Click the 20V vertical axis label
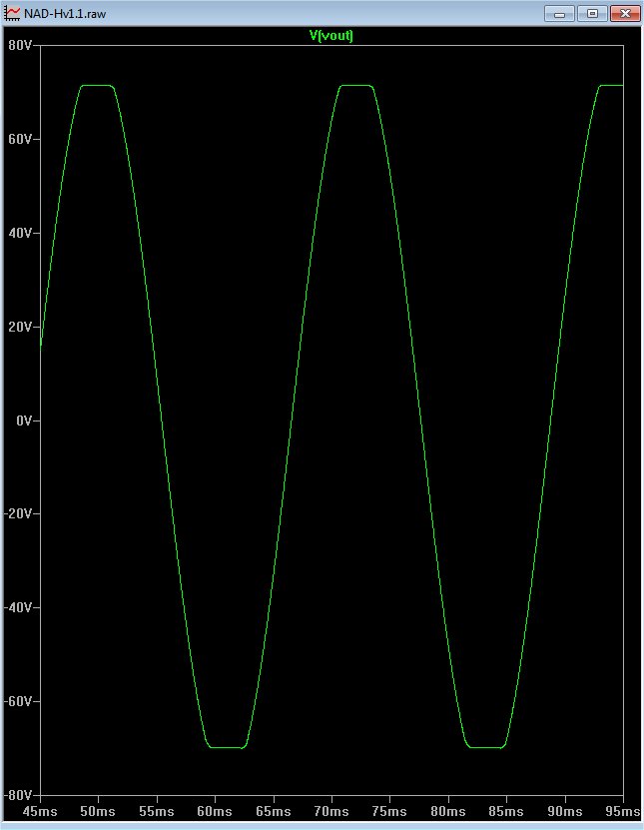The height and width of the screenshot is (830, 644). (21, 327)
